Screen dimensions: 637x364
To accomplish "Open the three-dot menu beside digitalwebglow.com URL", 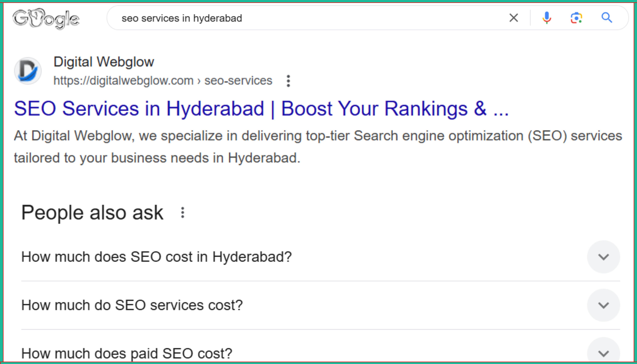I will pos(288,81).
